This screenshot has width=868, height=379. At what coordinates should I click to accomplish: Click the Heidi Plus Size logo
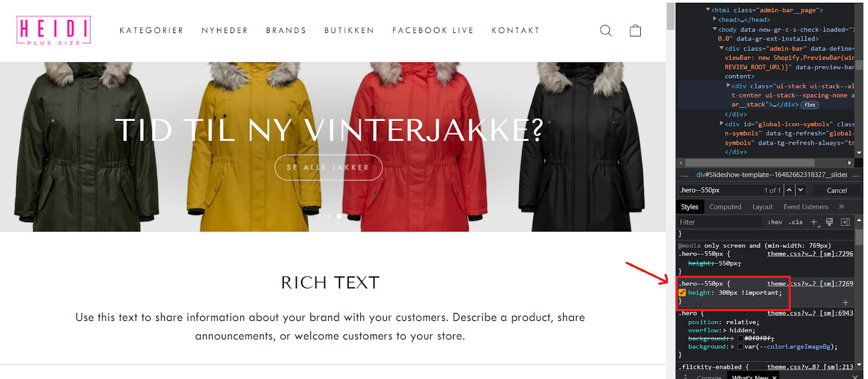pyautogui.click(x=54, y=30)
